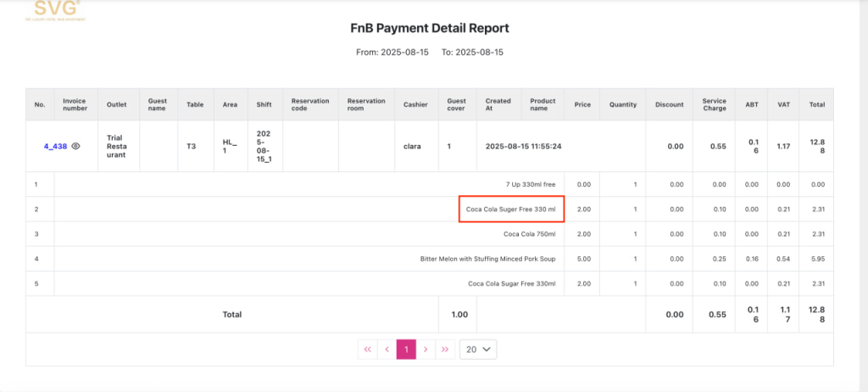Click the Invoice number column header
Viewport: 868px width, 392px height.
(75, 104)
